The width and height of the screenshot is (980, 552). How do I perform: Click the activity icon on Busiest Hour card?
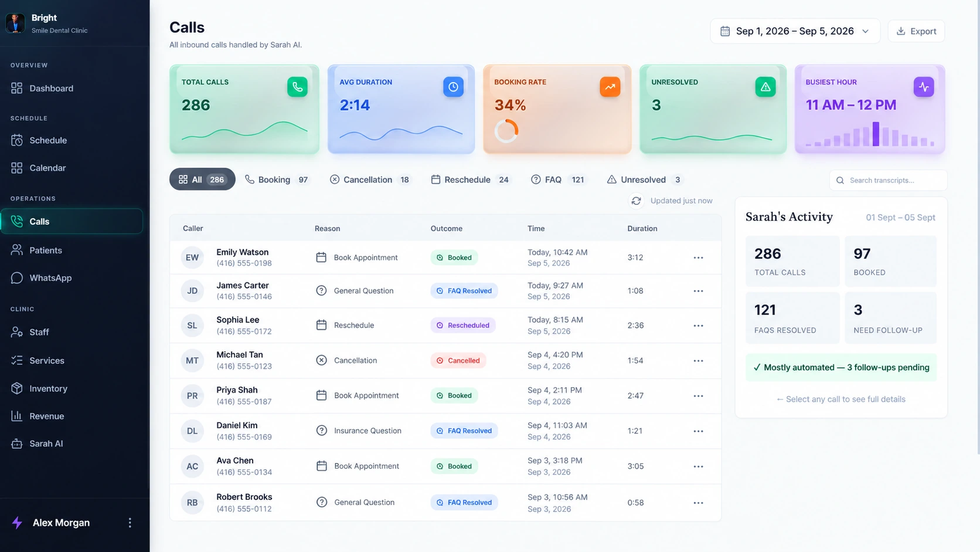(924, 87)
